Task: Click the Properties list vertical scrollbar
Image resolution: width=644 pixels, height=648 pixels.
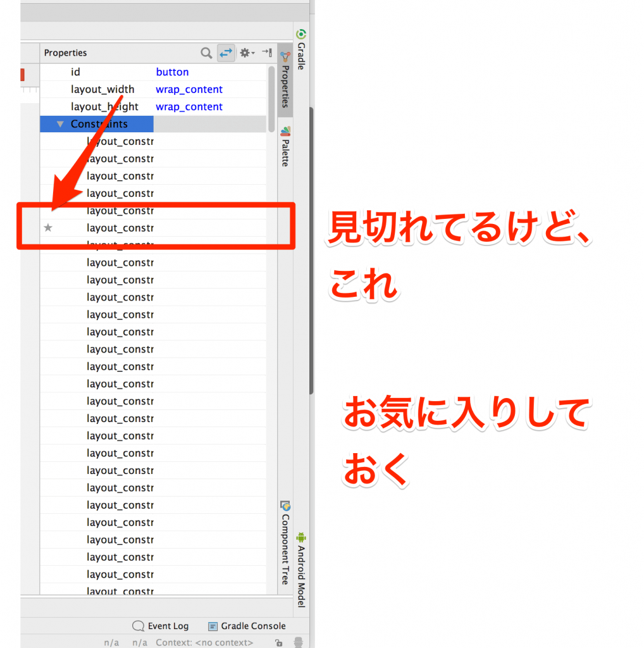Action: point(271,99)
